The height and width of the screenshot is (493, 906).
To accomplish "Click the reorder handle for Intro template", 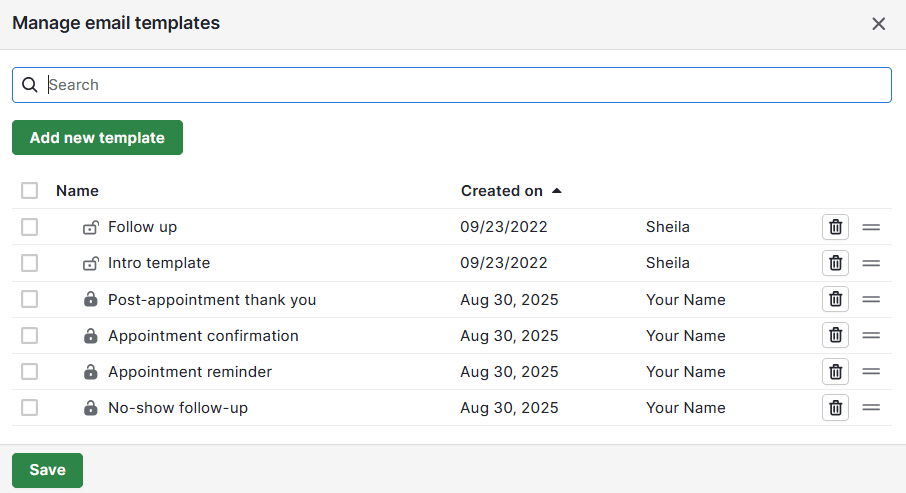I will tap(871, 263).
